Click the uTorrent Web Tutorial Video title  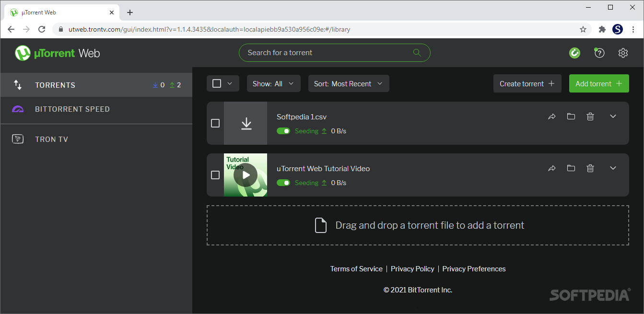click(323, 169)
